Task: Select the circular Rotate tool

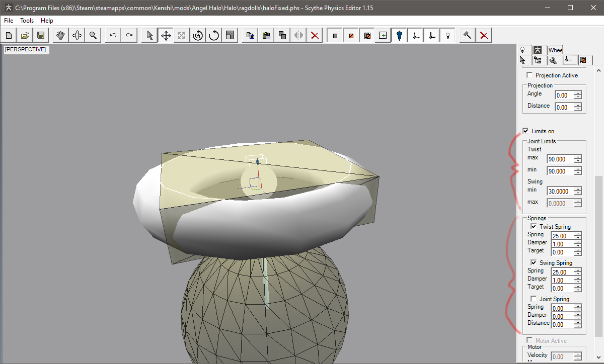Action: [214, 35]
